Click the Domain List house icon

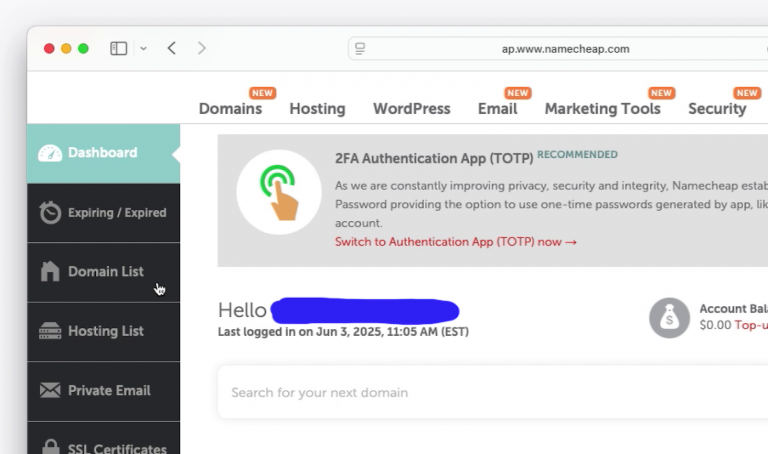pyautogui.click(x=50, y=271)
